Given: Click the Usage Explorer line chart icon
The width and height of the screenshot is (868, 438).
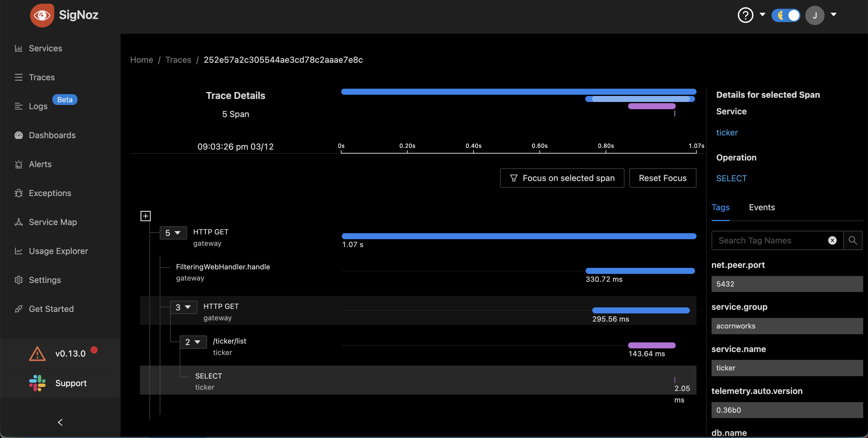Looking at the screenshot, I should click(18, 251).
